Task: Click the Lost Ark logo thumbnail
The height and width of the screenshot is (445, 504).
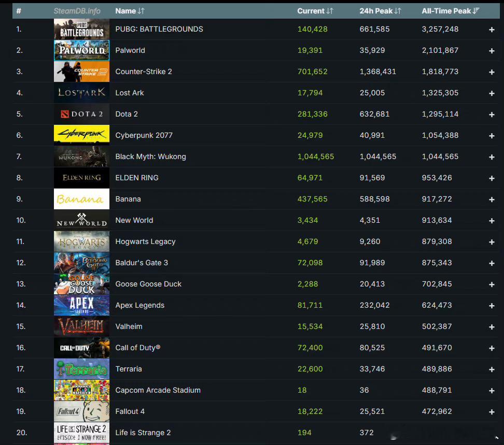Action: click(81, 93)
